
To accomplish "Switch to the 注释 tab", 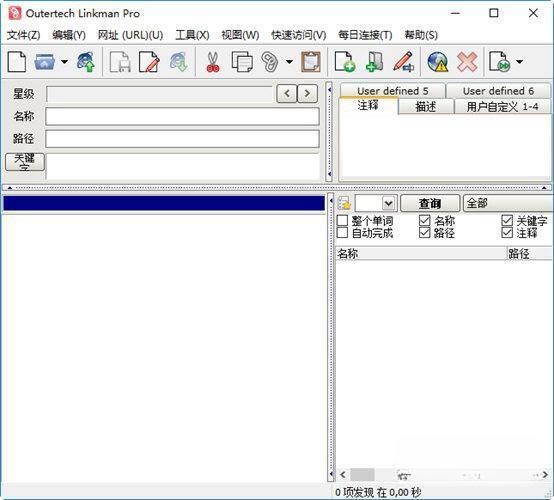I will 368,105.
